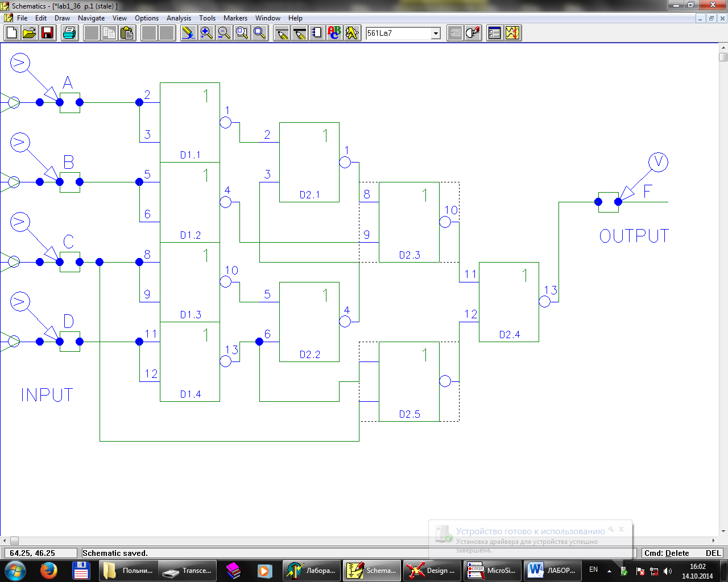Open the File menu
728x582 pixels.
pos(22,18)
